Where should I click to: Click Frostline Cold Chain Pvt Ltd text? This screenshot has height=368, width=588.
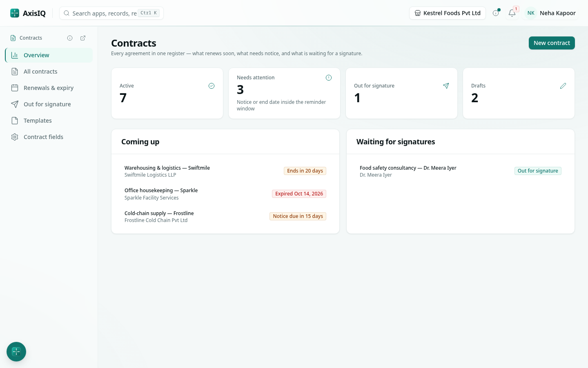coord(156,220)
